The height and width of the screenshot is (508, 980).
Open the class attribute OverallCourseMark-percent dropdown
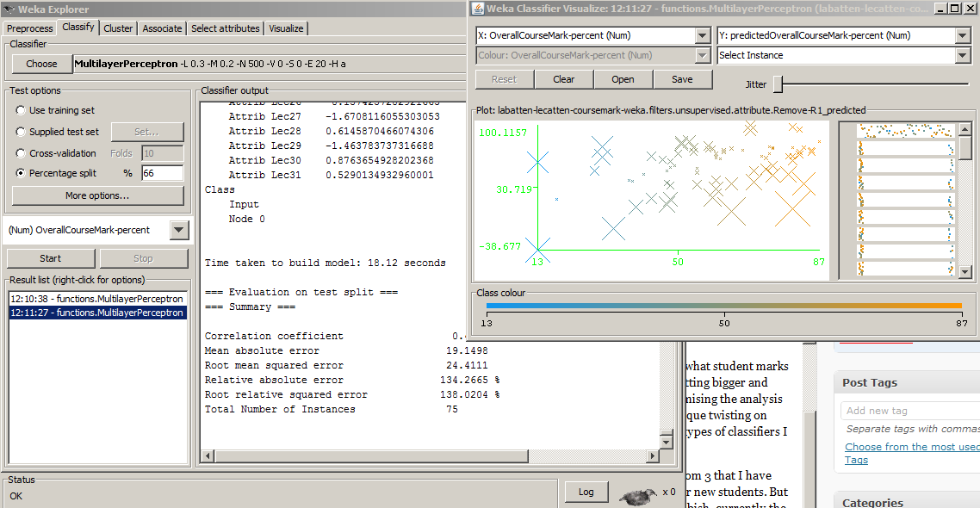pos(179,230)
